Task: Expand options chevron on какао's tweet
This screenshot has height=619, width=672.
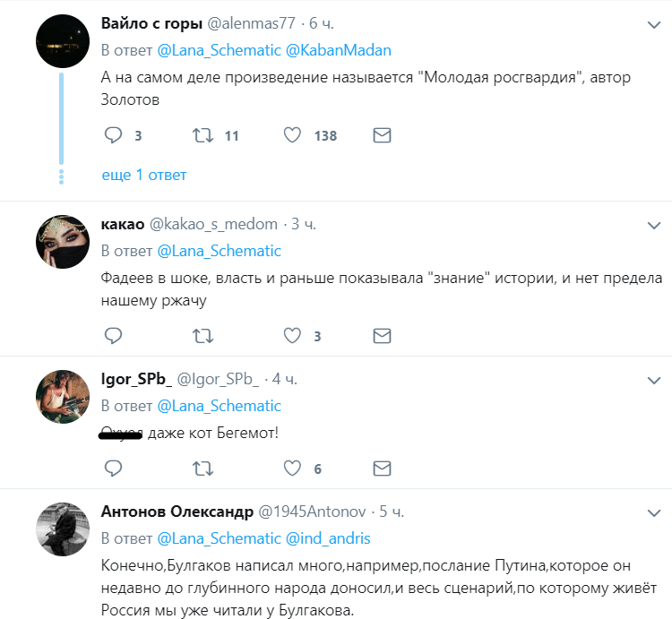Action: (654, 226)
